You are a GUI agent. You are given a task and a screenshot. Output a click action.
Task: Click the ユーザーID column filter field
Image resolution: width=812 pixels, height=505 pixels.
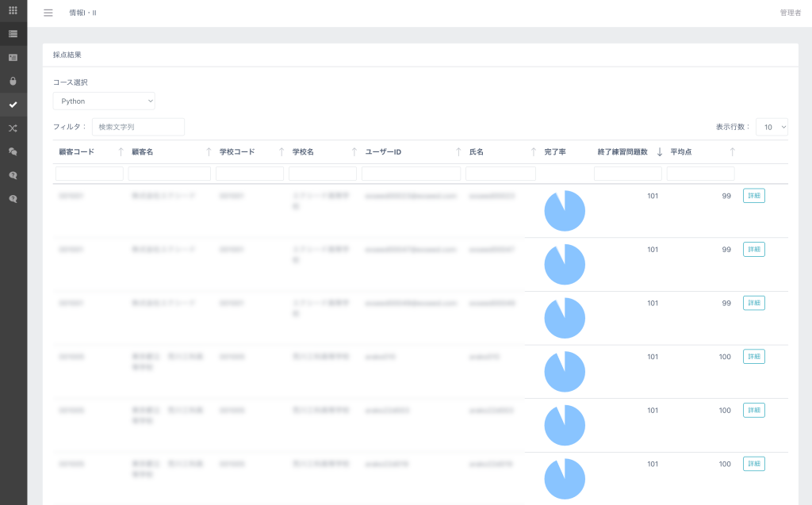tap(412, 174)
